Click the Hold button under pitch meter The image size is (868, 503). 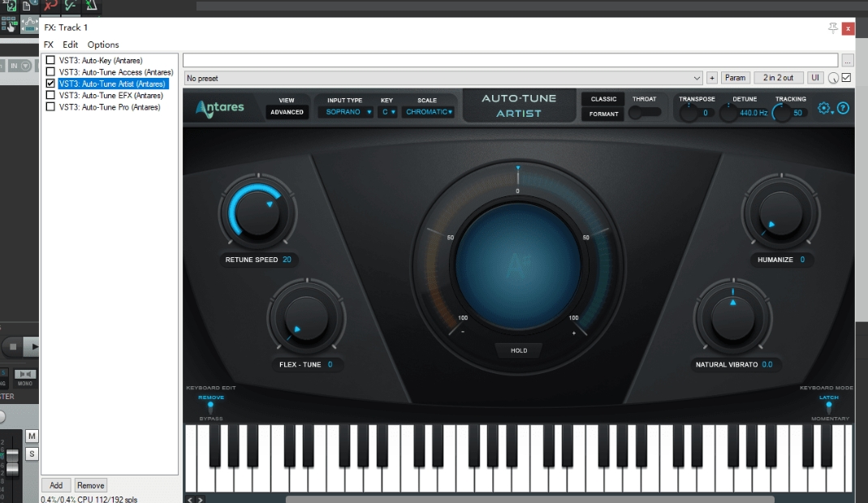coord(519,350)
